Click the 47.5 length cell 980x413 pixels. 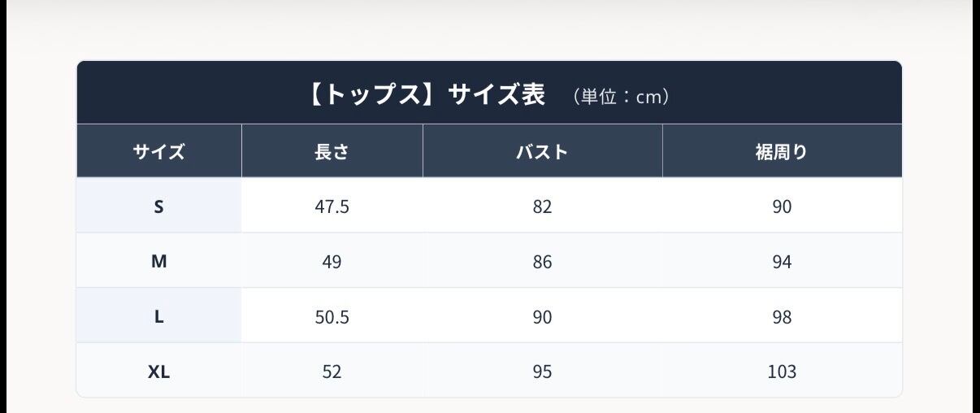[332, 206]
